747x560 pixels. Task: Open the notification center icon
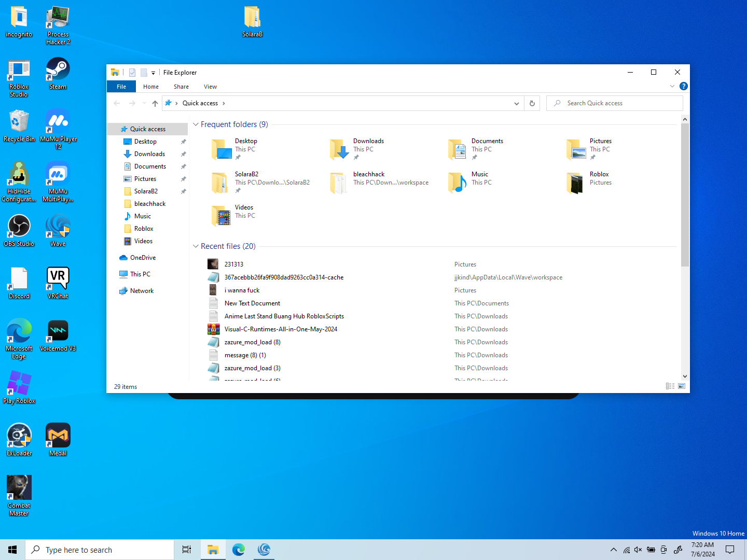tap(730, 550)
